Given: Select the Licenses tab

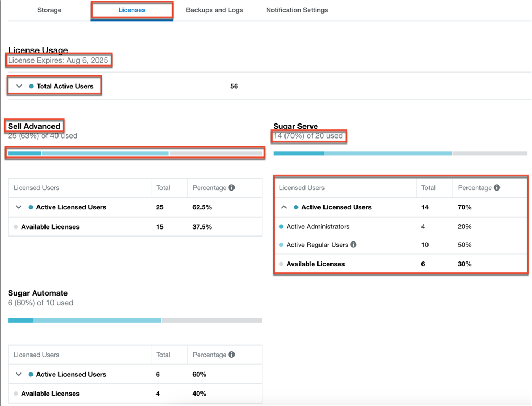Looking at the screenshot, I should 132,10.
